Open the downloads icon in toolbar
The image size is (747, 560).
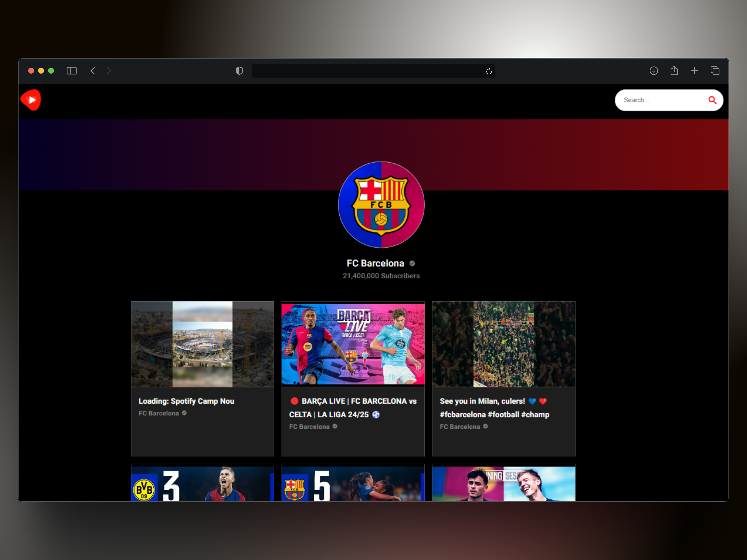pos(654,71)
